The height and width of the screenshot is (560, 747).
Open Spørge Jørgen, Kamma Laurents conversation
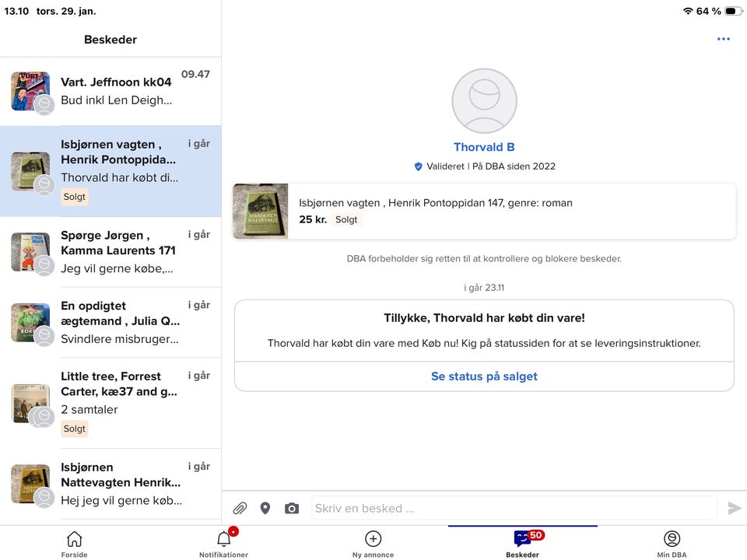coord(110,252)
